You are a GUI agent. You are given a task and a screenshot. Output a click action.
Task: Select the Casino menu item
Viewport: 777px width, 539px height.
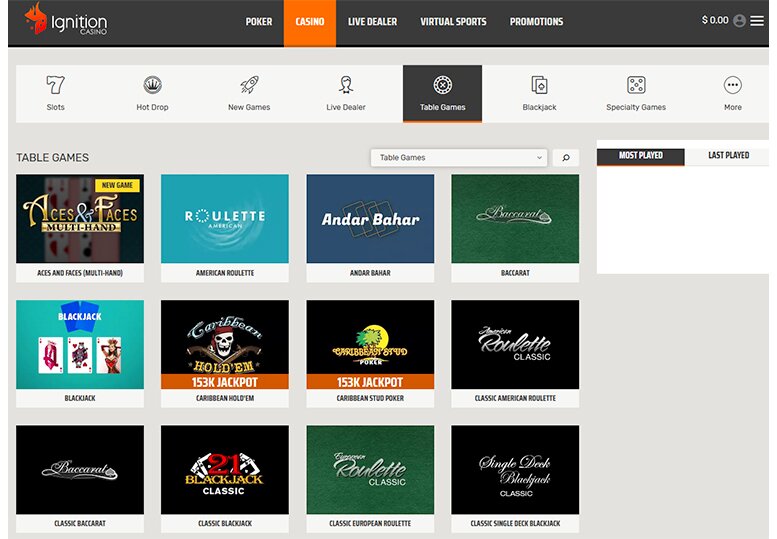310,22
